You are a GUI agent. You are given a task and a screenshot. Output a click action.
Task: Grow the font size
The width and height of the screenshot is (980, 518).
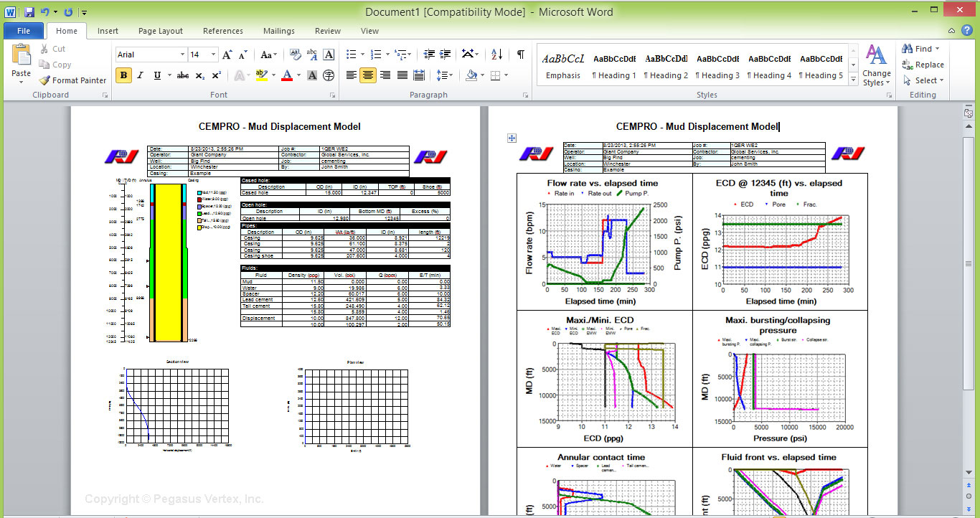pyautogui.click(x=227, y=55)
